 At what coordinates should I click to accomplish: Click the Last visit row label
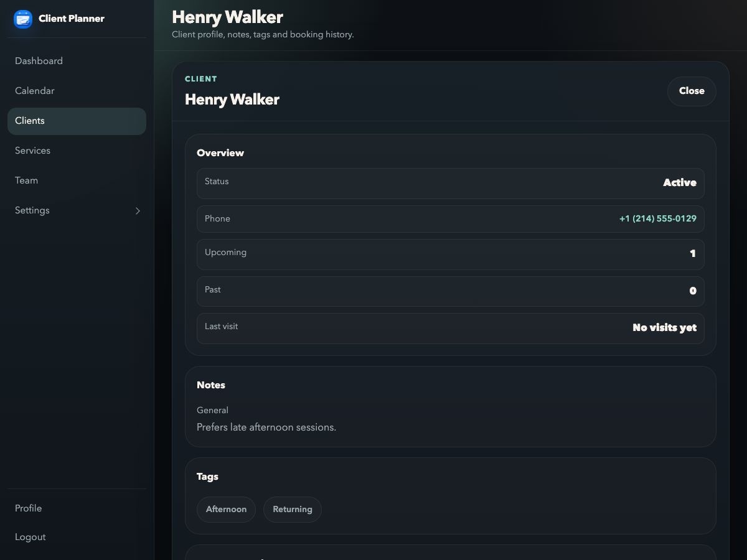[221, 327]
